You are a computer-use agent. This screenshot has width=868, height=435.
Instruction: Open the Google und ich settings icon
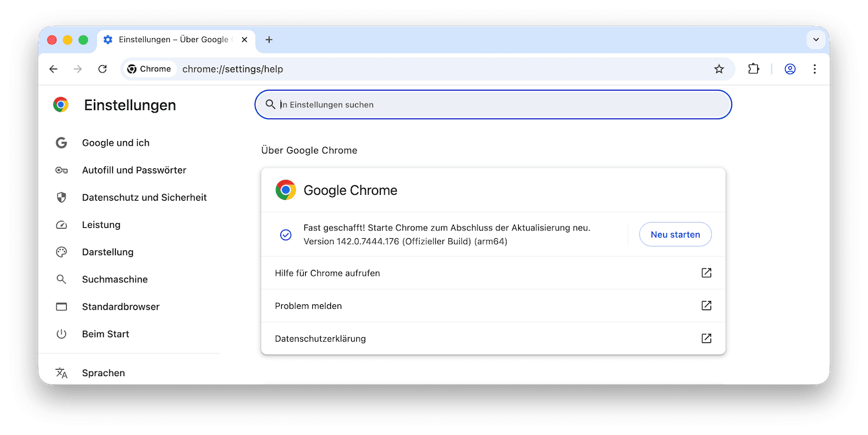[61, 142]
